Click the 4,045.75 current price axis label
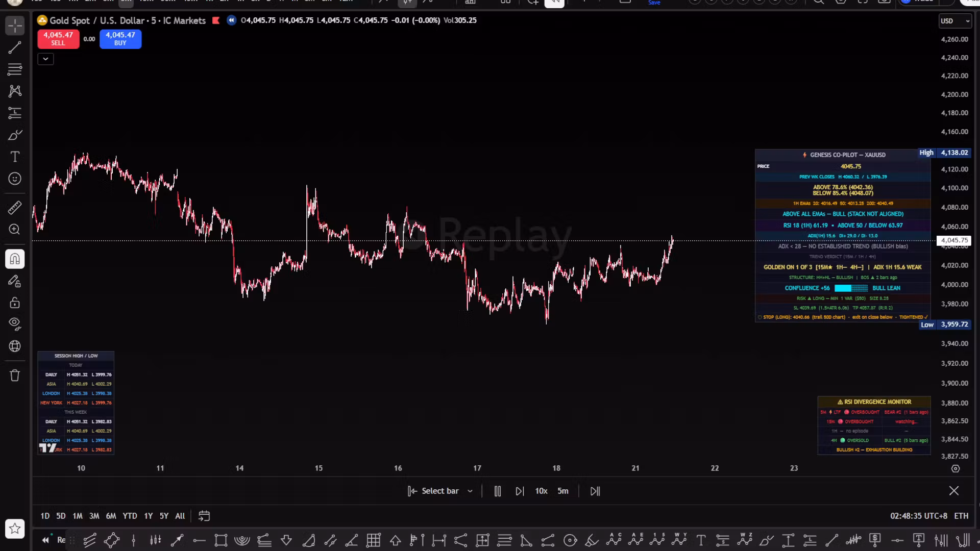This screenshot has width=980, height=551. tap(954, 240)
